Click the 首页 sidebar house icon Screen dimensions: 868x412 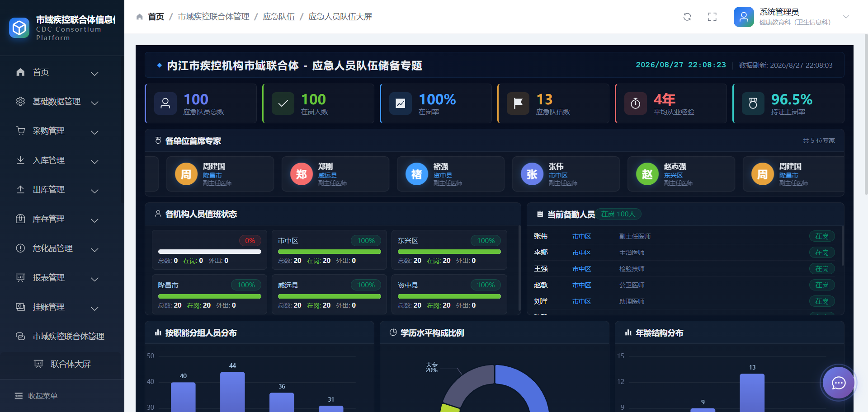pyautogui.click(x=20, y=72)
